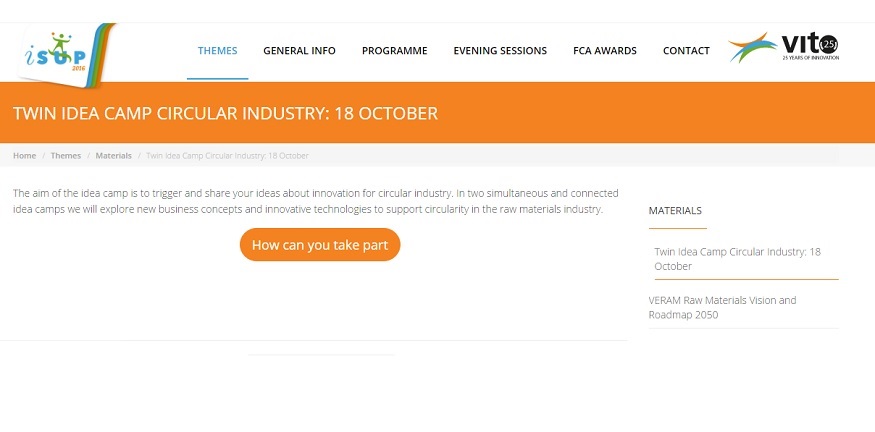Screen dimensions: 875x432
Task: Click the i-SUP 2016 logo
Action: 66,55
